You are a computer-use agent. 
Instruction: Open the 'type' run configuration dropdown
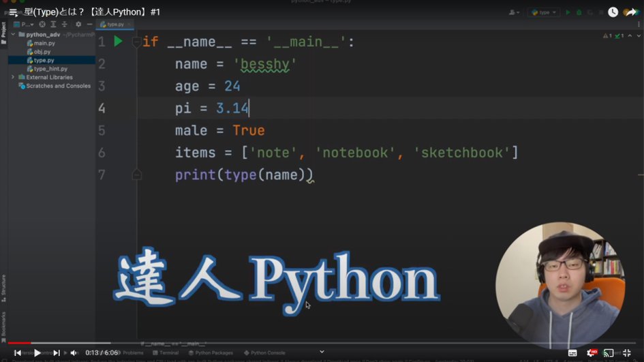coord(544,13)
